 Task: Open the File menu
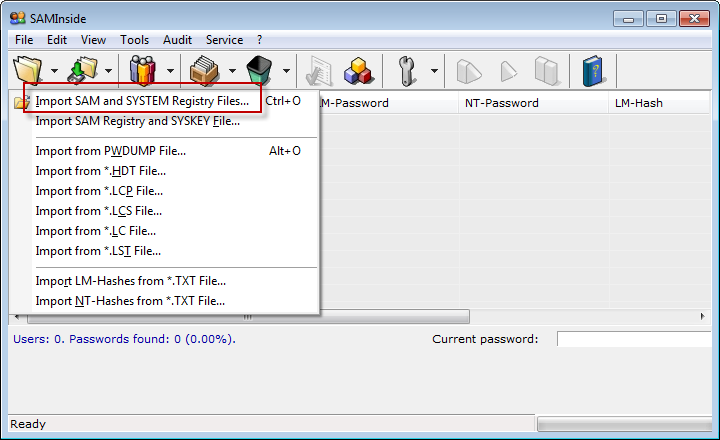pos(24,40)
